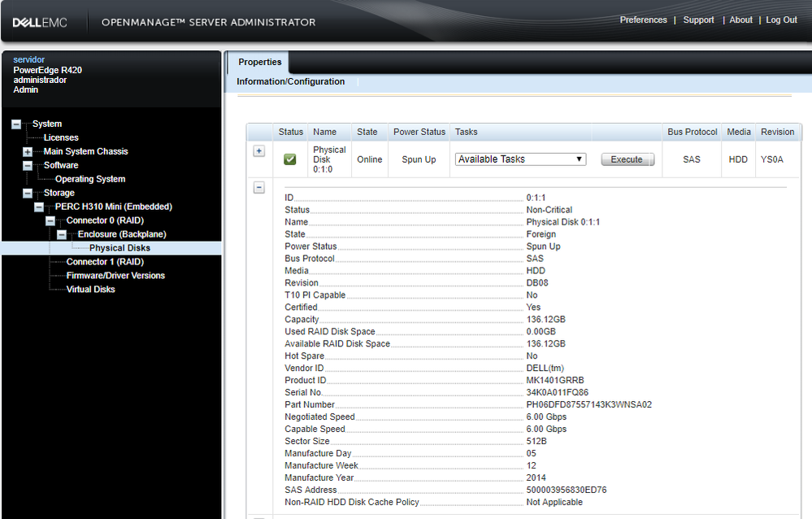Click the Bus Protocol column header
This screenshot has height=519, width=812.
692,133
